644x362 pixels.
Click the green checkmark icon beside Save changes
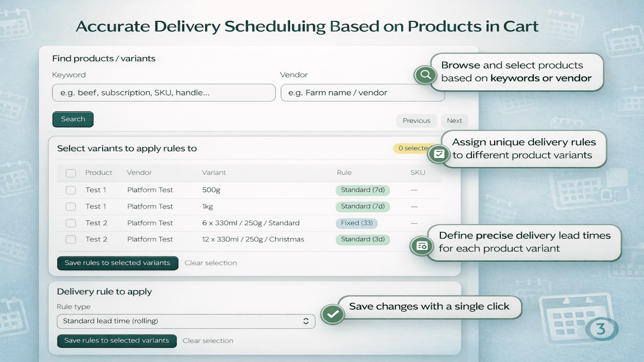pos(333,314)
